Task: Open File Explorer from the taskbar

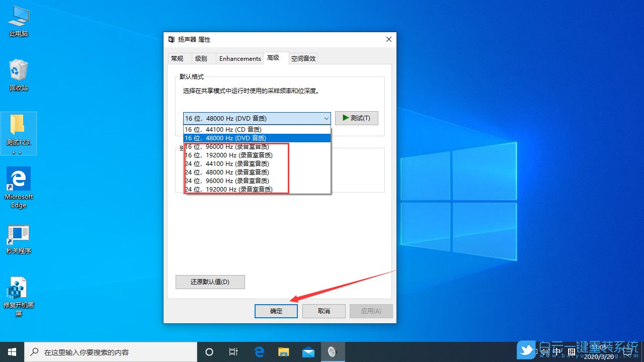Action: [x=283, y=352]
